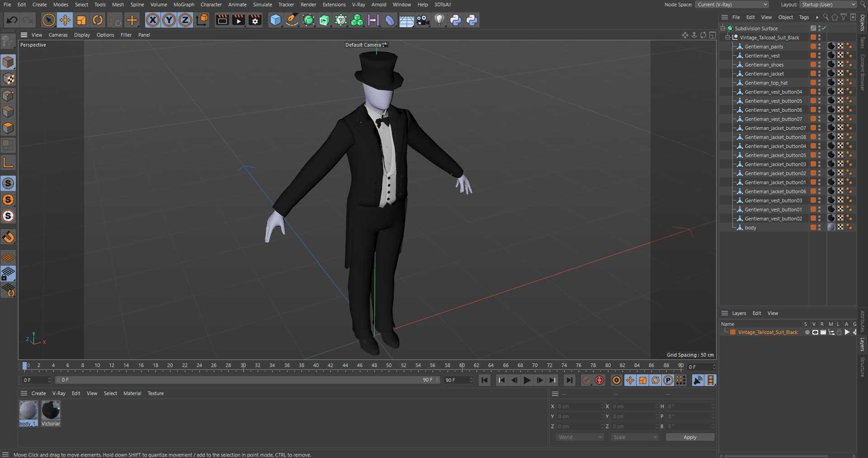Image resolution: width=868 pixels, height=458 pixels.
Task: Open the MoGraph menu
Action: click(x=184, y=5)
